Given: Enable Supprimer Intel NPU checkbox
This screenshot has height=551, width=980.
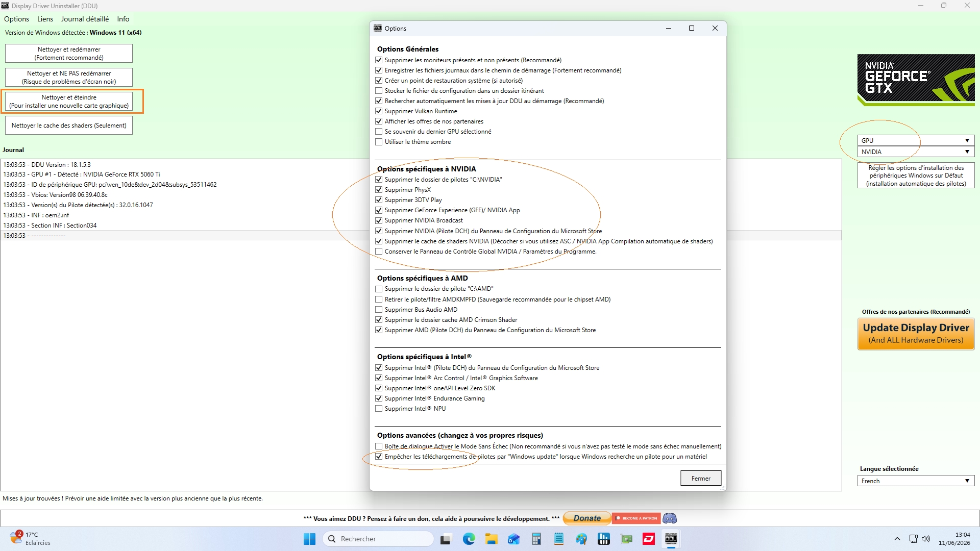Looking at the screenshot, I should pyautogui.click(x=379, y=409).
